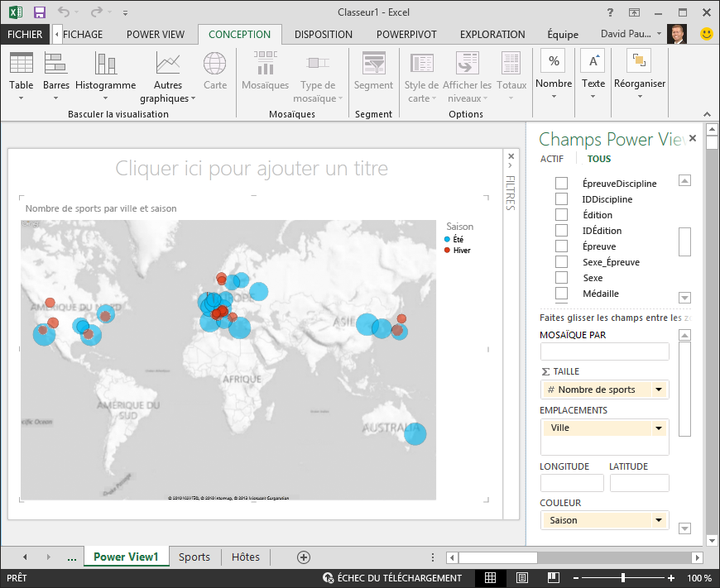Switch to the DISPOSITION ribbon tab

click(x=324, y=35)
